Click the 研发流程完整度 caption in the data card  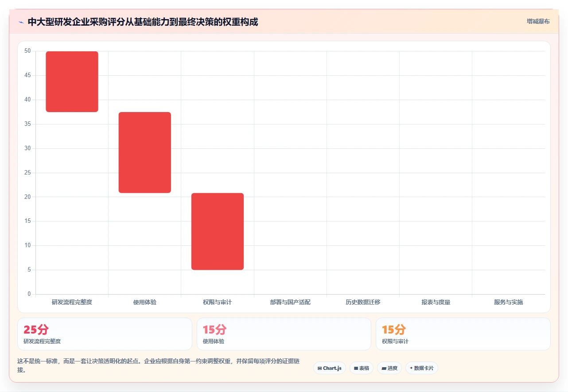42,342
